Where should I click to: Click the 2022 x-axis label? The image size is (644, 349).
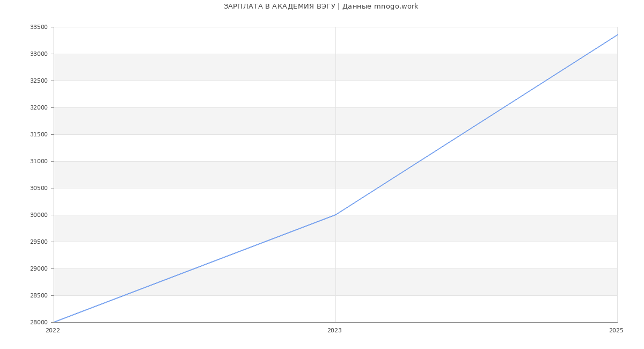(53, 331)
